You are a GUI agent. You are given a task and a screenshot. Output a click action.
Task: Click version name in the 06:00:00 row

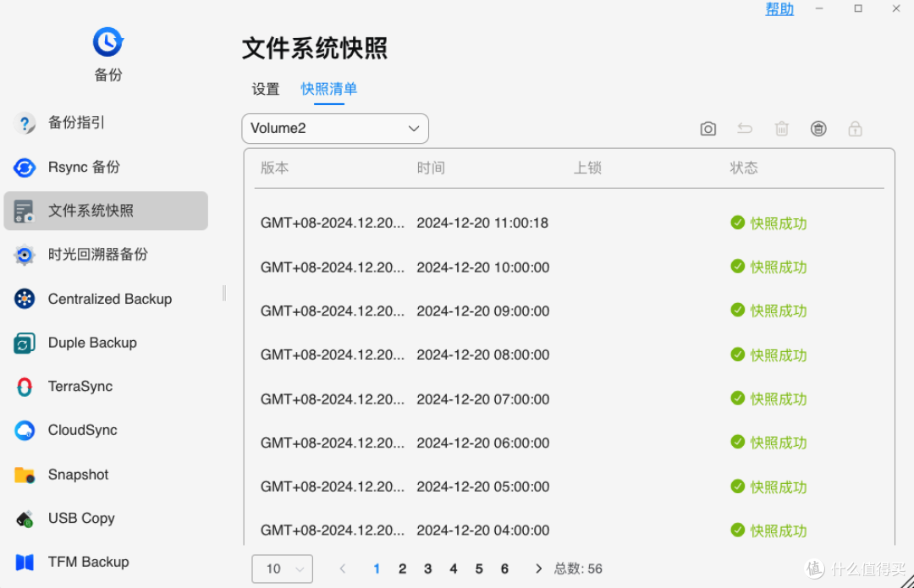[x=333, y=442]
